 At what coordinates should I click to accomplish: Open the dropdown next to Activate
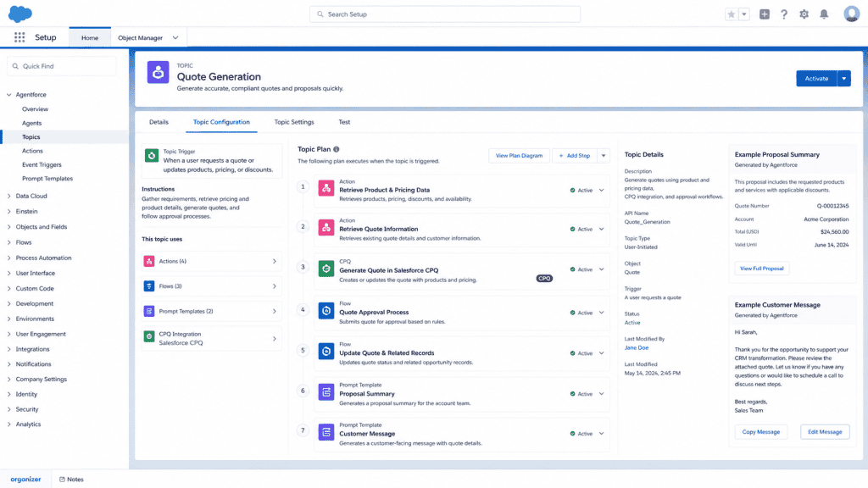tap(843, 79)
